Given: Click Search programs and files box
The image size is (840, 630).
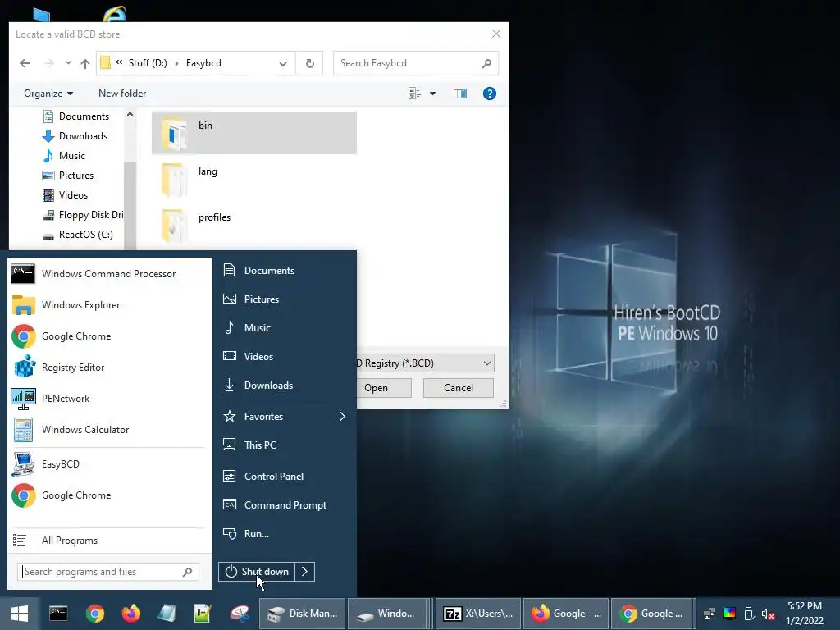Looking at the screenshot, I should (x=108, y=572).
